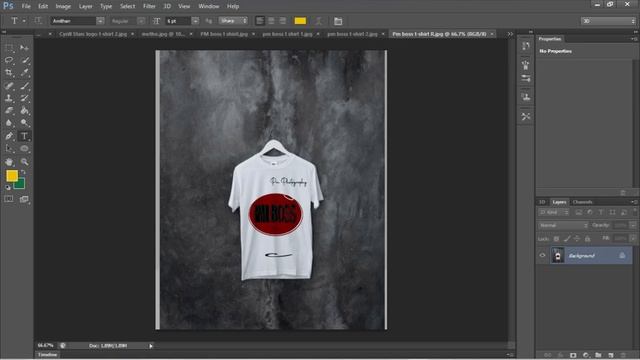The image size is (640, 360).
Task: Align text left
Action: pyautogui.click(x=260, y=21)
